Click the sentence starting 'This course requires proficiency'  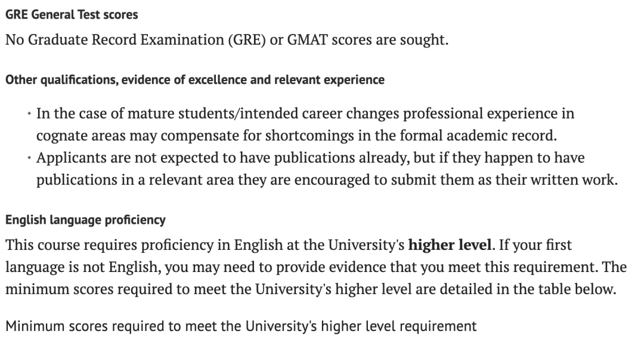pos(250,245)
